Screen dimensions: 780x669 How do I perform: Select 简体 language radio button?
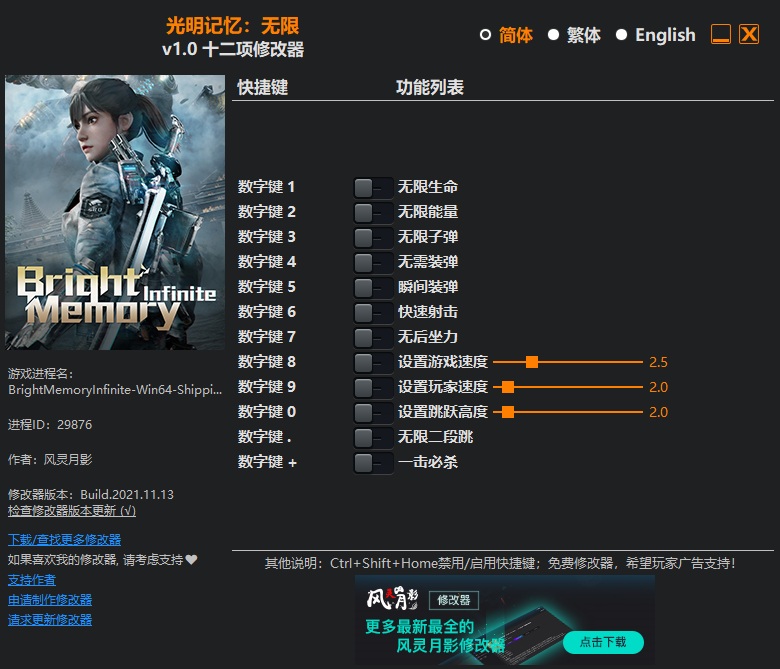[485, 35]
